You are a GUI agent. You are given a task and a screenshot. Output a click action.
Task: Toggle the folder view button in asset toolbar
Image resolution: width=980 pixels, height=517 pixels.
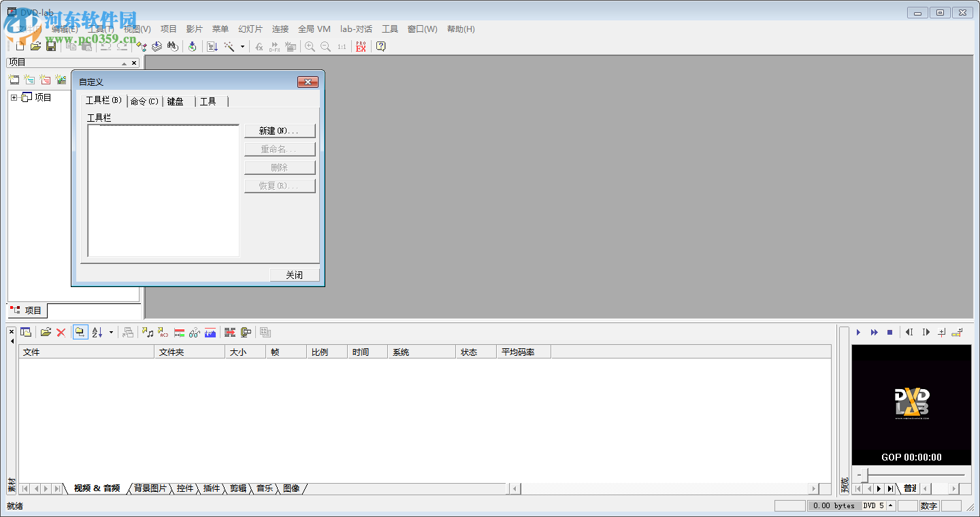pos(80,332)
